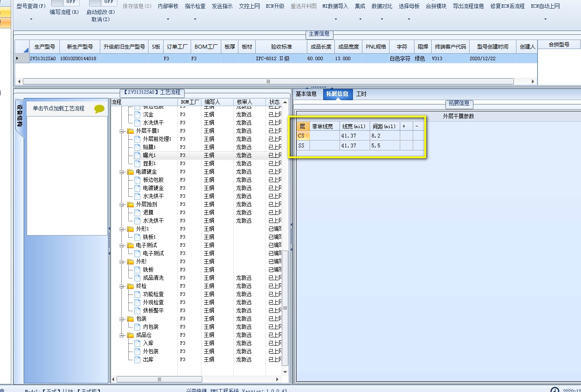Viewport: 581px width, 392px height.
Task: Click the 导出流程信息 toolbar button
Action: click(x=468, y=6)
